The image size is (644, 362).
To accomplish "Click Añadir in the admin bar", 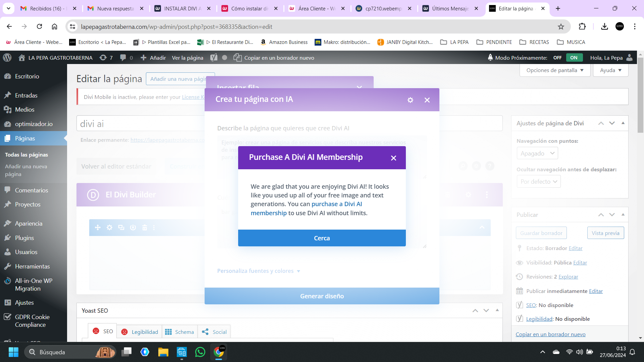I will tap(153, 58).
